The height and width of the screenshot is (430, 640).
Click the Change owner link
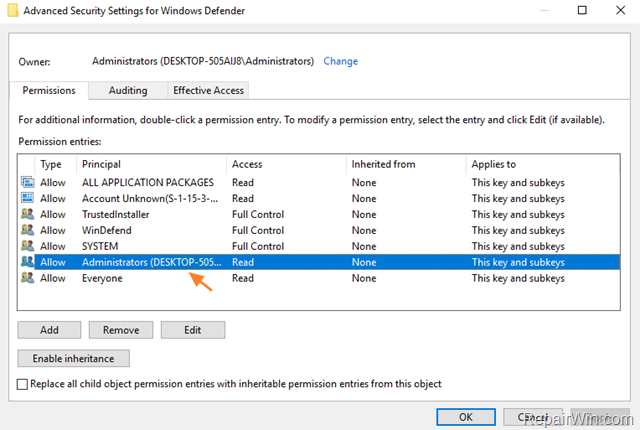pos(340,61)
